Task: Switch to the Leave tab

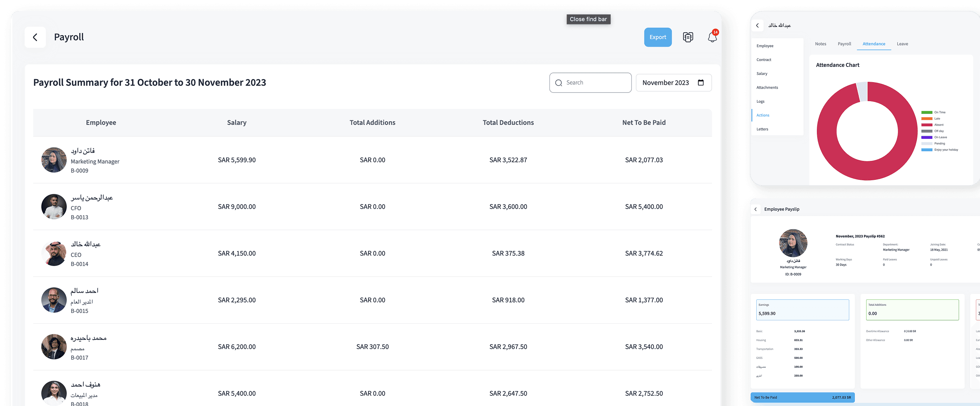Action: pos(902,44)
